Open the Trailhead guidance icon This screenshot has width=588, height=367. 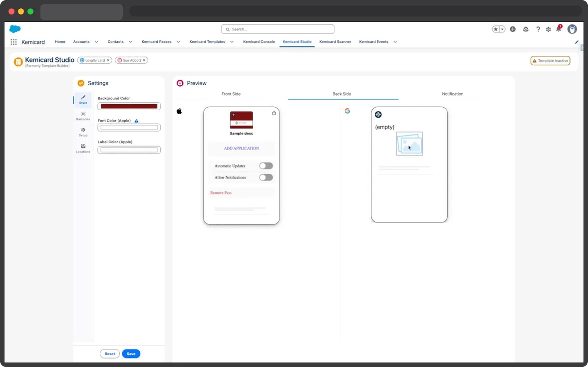click(x=526, y=29)
